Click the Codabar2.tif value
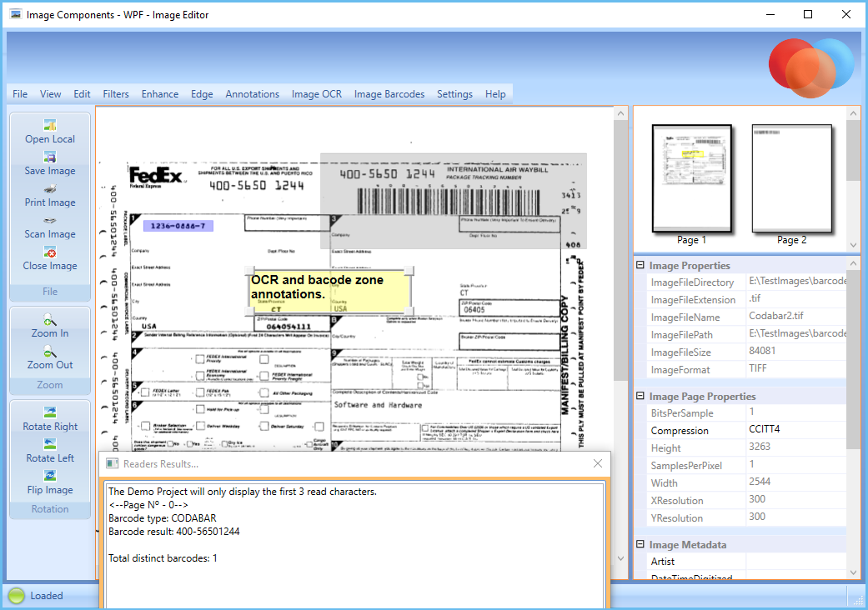The image size is (868, 610). 776,316
